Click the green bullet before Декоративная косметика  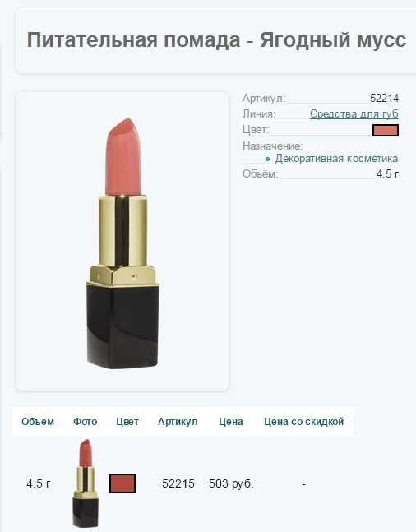[268, 159]
